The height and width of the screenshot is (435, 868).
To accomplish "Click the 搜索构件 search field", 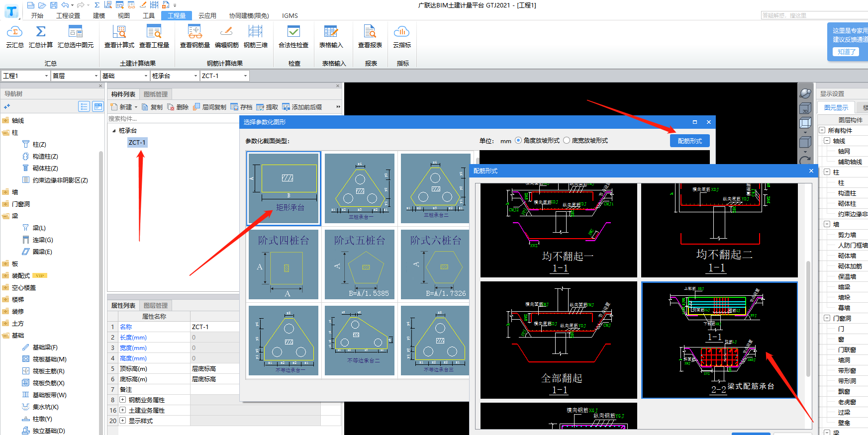I will (173, 118).
